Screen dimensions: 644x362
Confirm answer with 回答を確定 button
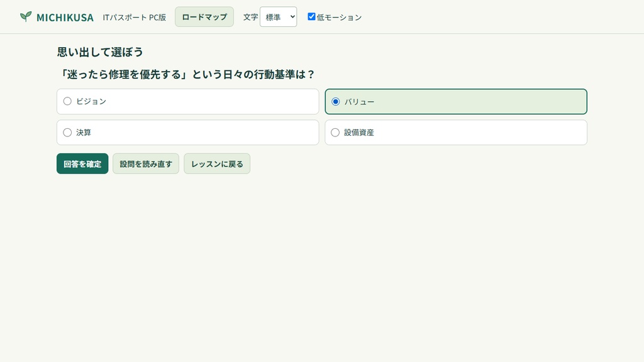[x=82, y=164]
